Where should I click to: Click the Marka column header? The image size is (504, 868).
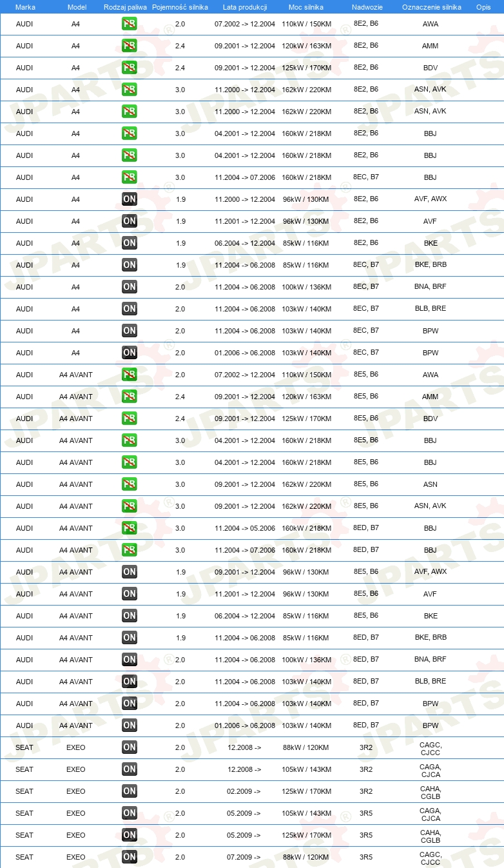pos(25,7)
